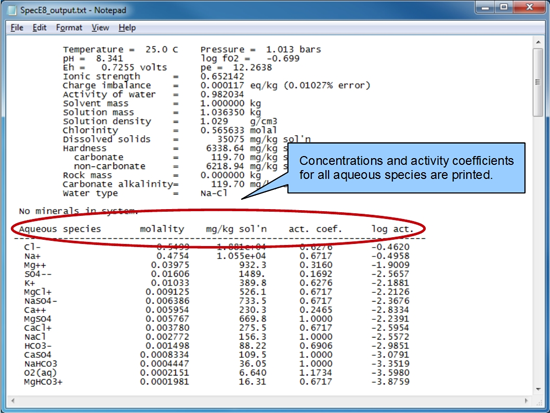Click the Notepad icon in title bar
The height and width of the screenshot is (413, 550).
point(12,10)
